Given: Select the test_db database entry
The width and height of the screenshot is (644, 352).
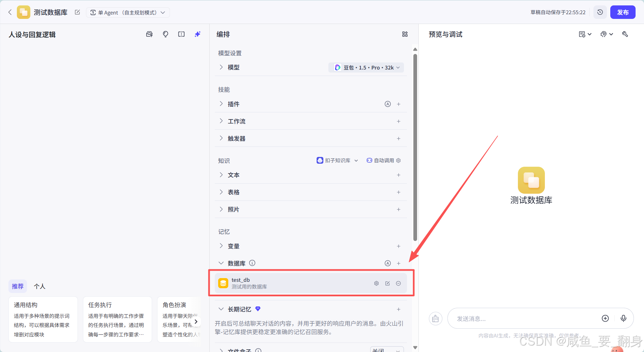Looking at the screenshot, I should click(x=311, y=283).
